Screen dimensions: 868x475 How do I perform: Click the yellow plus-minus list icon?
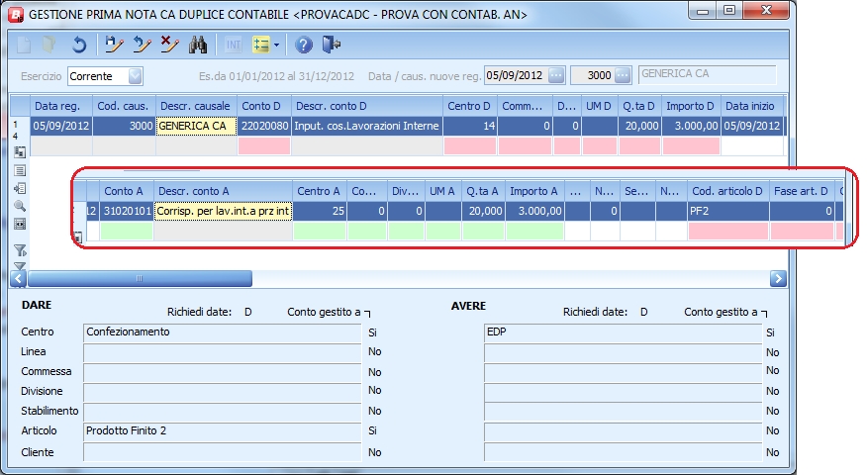click(x=260, y=45)
